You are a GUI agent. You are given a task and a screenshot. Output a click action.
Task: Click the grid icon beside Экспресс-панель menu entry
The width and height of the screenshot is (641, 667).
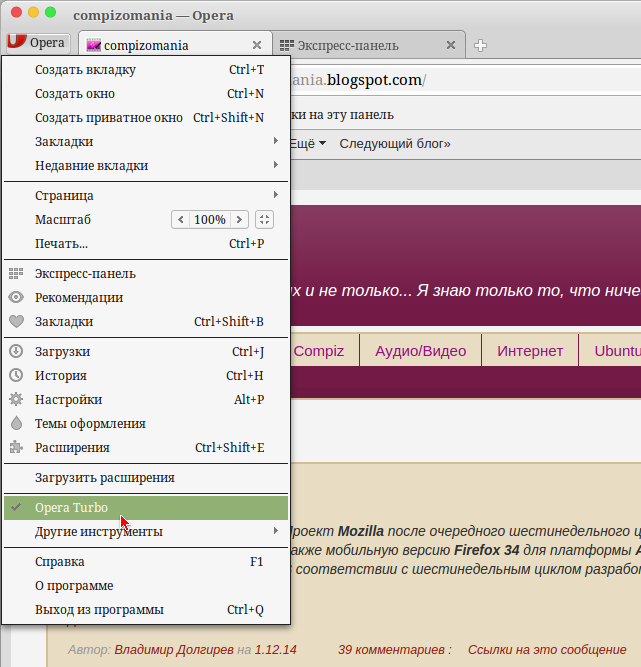tap(16, 274)
